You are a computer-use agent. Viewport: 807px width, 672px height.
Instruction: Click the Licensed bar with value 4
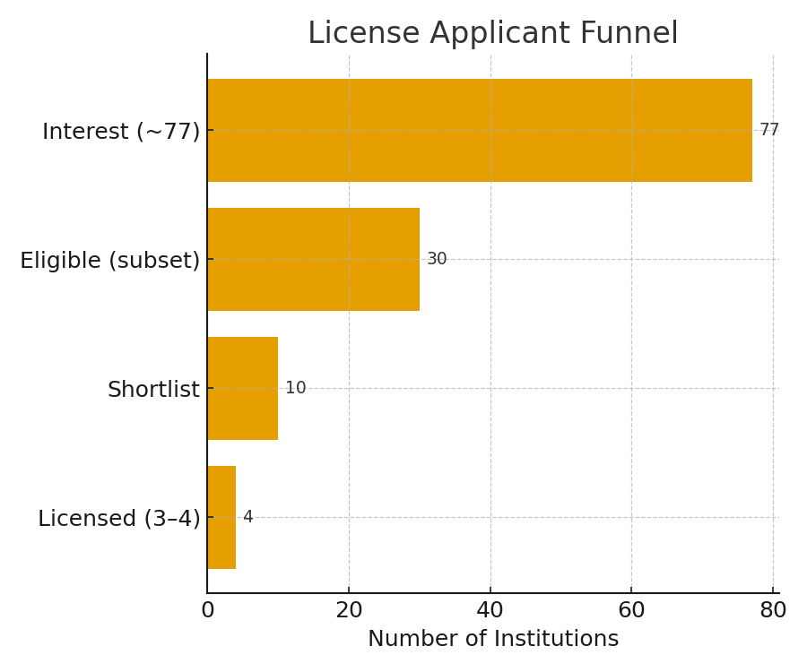click(x=221, y=517)
